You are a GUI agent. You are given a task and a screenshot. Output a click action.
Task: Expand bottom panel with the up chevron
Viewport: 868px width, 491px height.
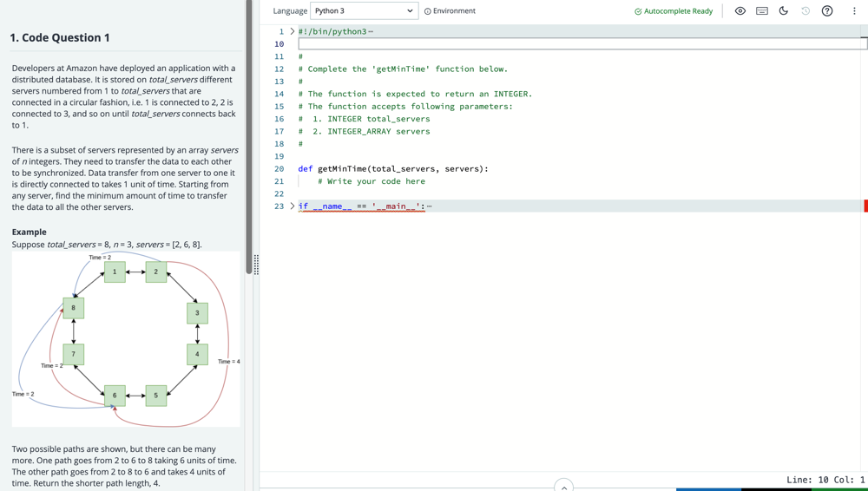[x=563, y=487]
